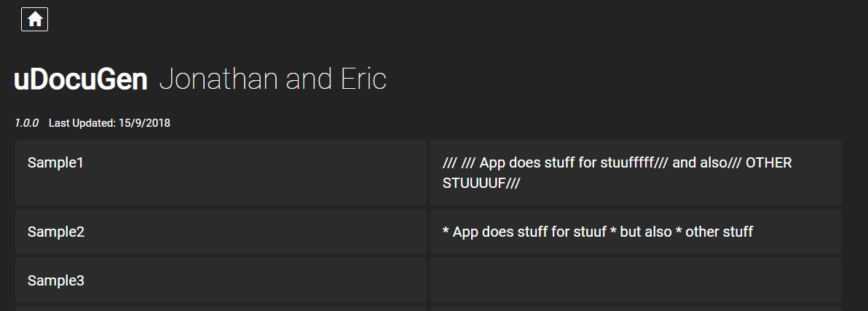
Task: Click the OTHER STUUUUF/// text line
Action: 481,183
